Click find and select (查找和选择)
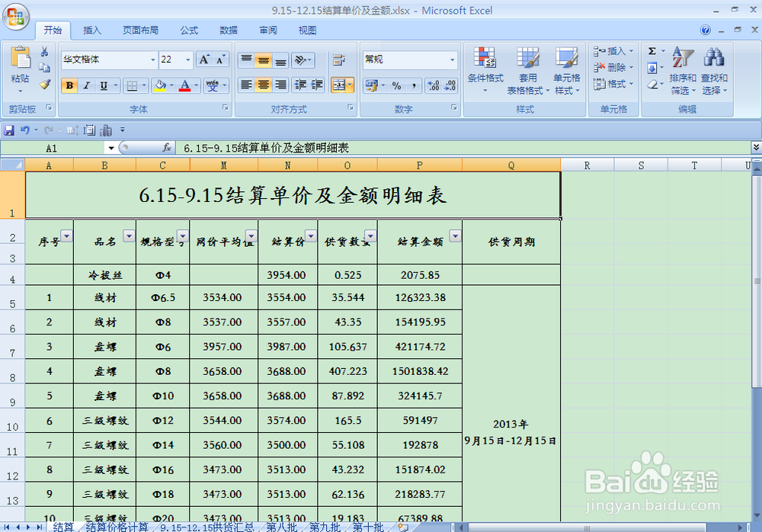762x532 pixels. (x=715, y=72)
